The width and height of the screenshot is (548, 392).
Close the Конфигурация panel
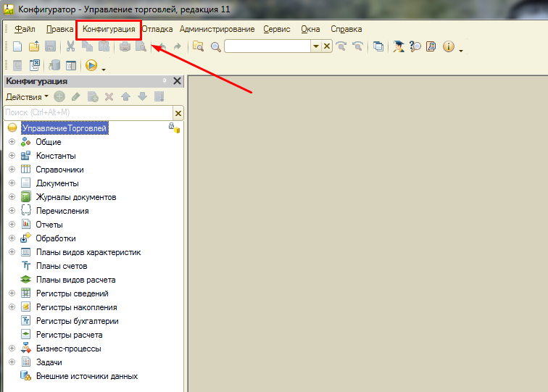pos(177,81)
